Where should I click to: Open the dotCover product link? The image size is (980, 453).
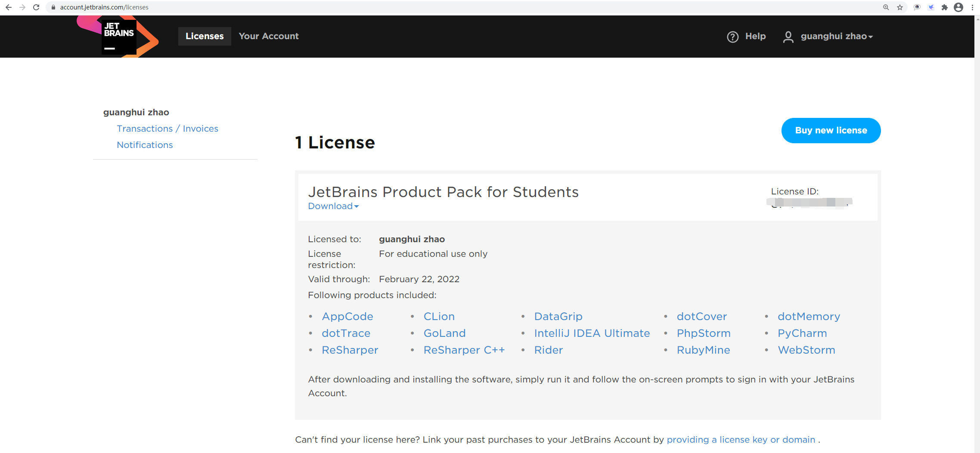pos(702,316)
